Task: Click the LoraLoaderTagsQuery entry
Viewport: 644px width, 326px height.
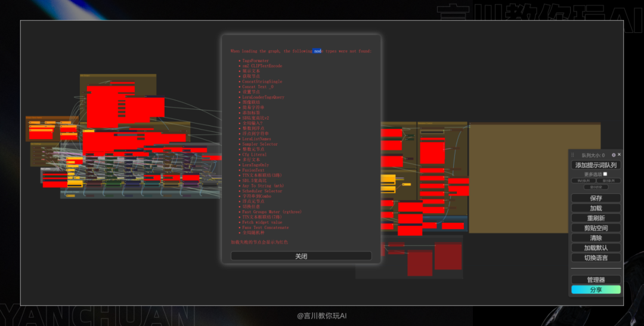Action: coord(264,97)
